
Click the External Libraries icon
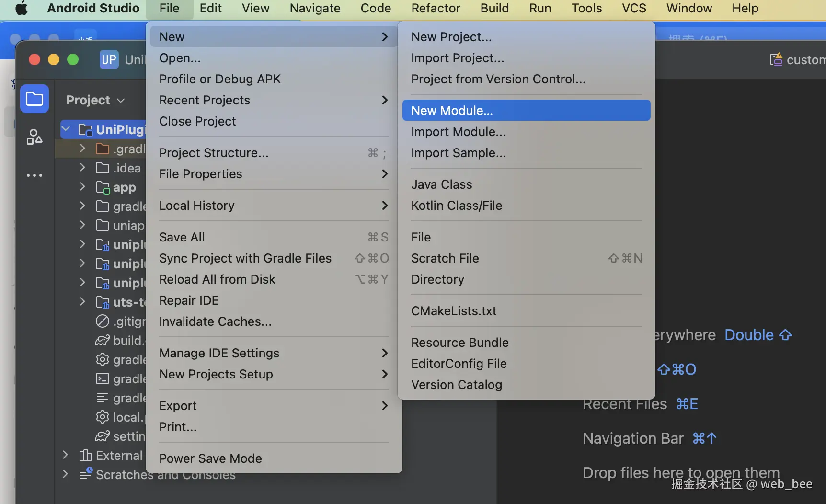[85, 456]
